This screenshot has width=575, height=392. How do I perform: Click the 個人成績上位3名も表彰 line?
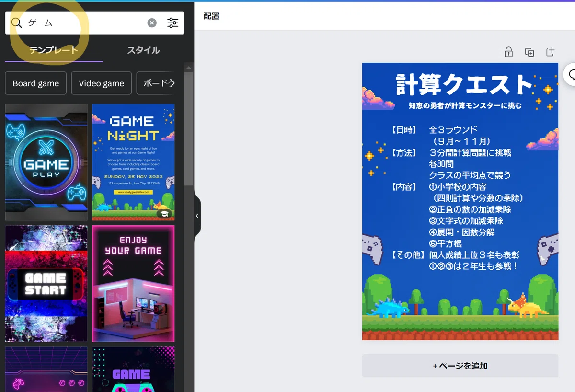coord(474,255)
